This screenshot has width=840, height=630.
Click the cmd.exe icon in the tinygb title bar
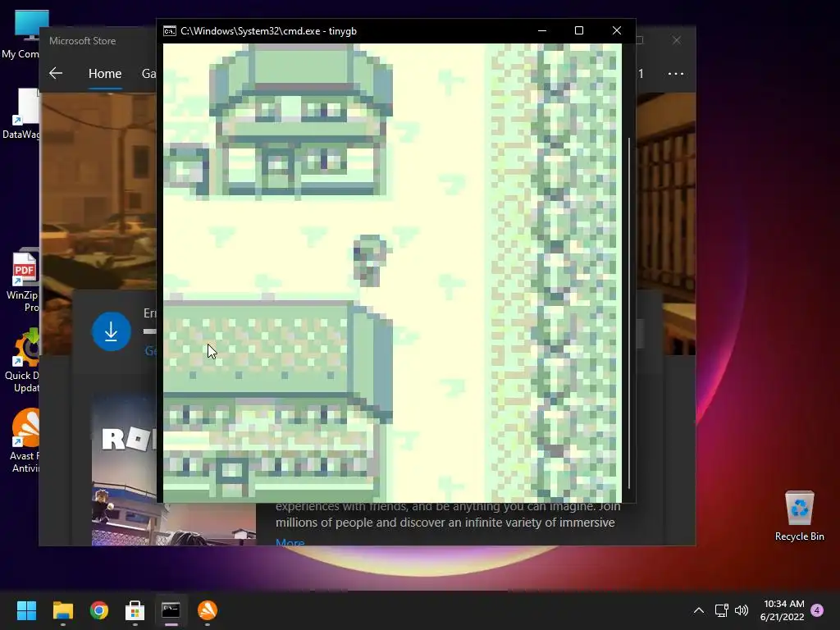169,31
